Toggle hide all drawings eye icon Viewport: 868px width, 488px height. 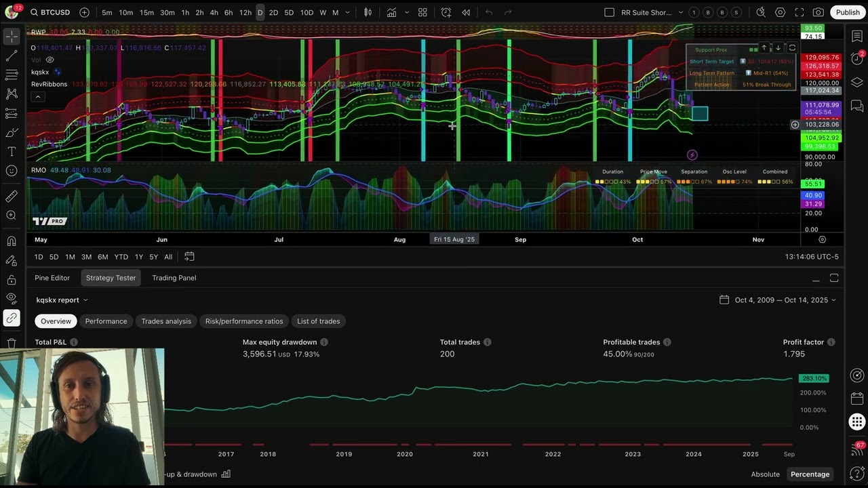click(x=12, y=298)
